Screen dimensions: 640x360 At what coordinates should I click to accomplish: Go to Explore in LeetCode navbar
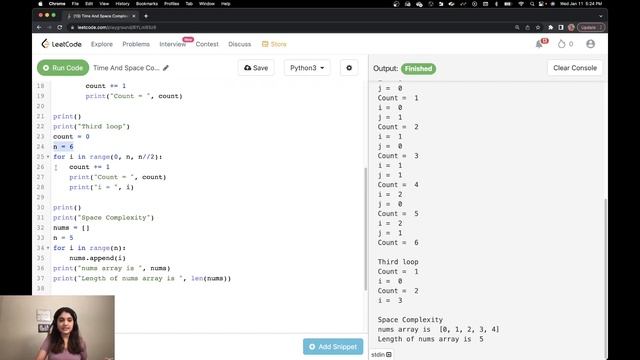(102, 44)
